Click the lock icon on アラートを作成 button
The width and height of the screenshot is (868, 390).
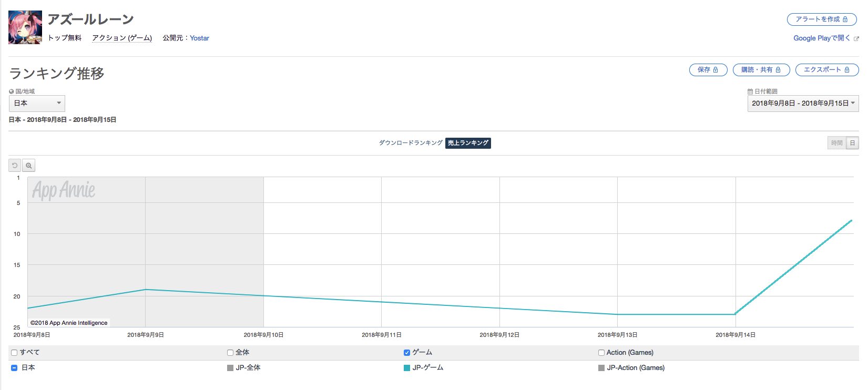(845, 19)
